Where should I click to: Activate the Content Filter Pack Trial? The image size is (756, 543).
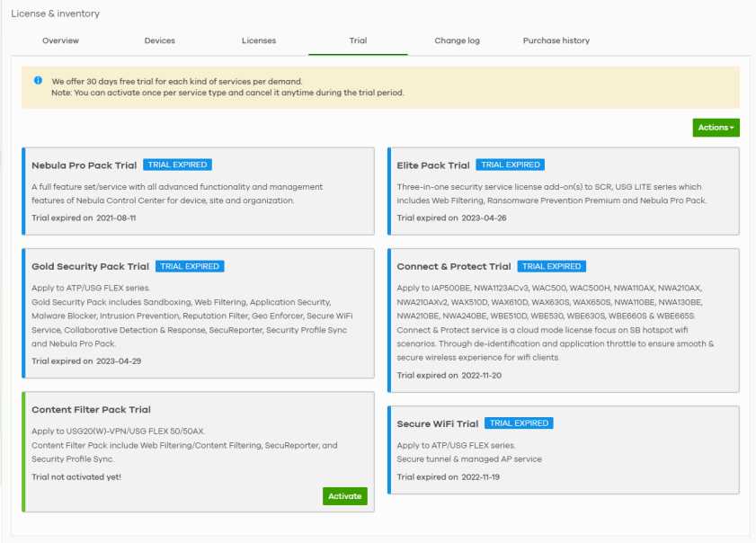coord(344,496)
